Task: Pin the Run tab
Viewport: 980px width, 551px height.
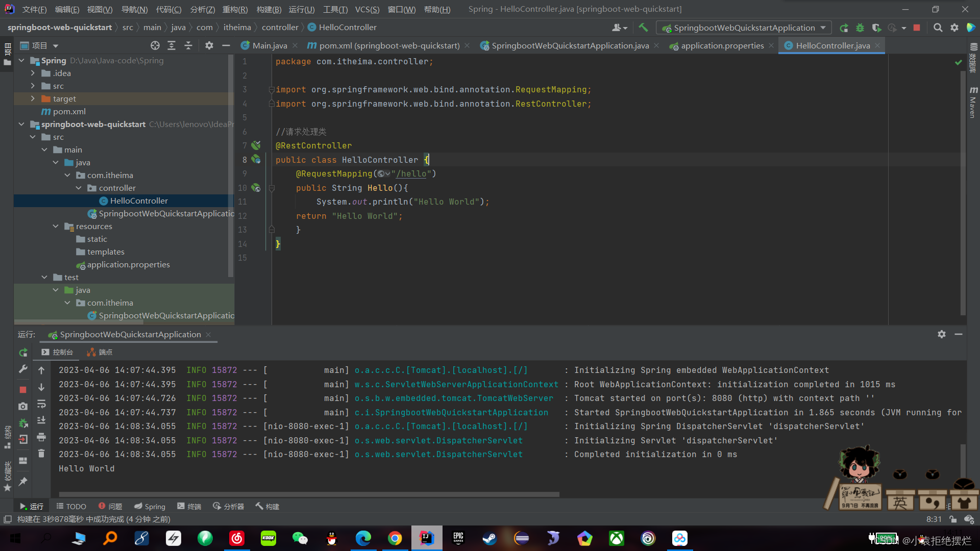Action: point(23,481)
